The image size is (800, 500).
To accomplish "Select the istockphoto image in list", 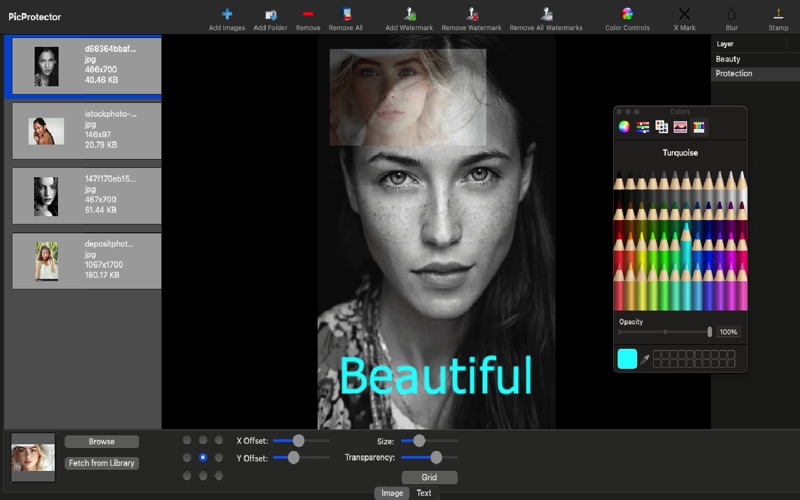I will tap(87, 131).
